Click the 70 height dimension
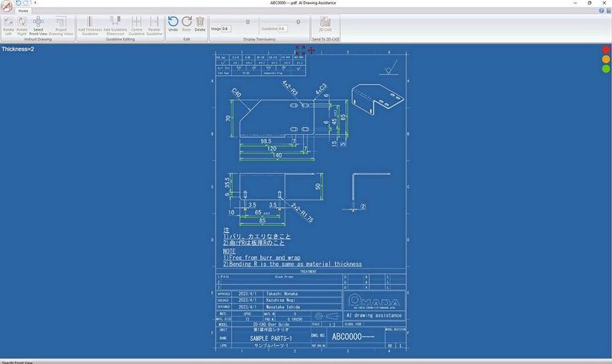612x364 pixels. (x=228, y=119)
